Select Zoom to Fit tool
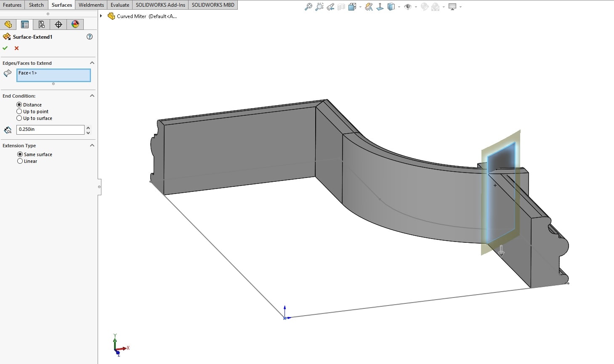Screen dimensions: 614x364 click(x=308, y=7)
